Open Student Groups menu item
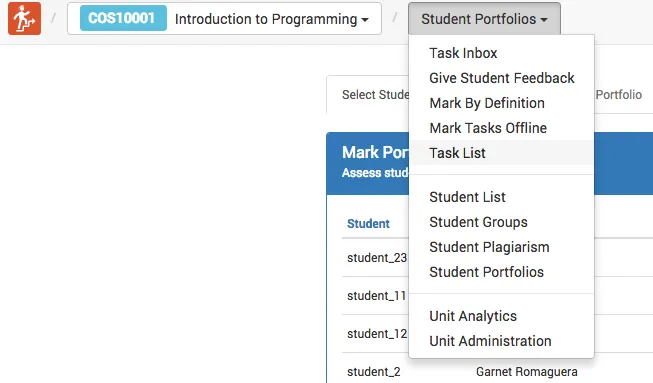The width and height of the screenshot is (653, 383). click(x=501, y=222)
